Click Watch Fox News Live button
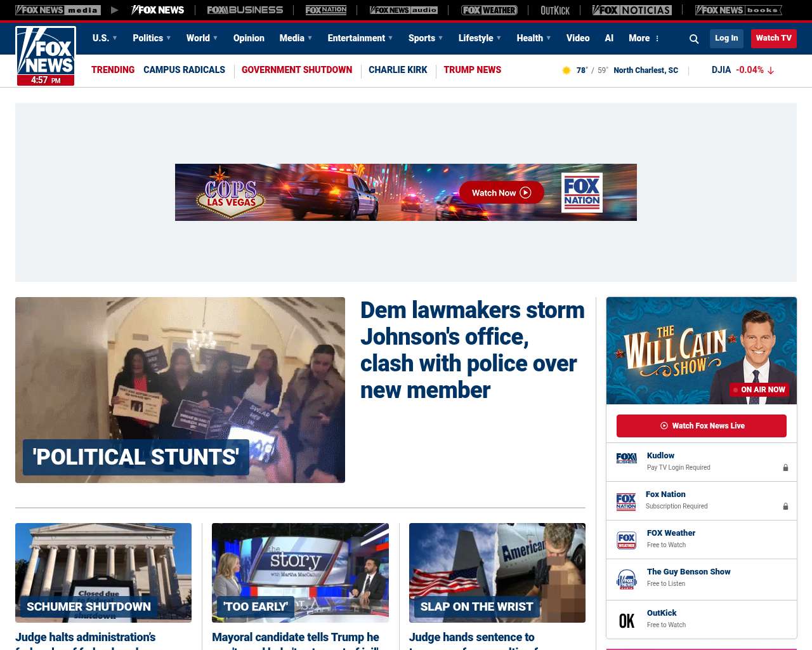Screen dimensions: 812x650 click(702, 426)
